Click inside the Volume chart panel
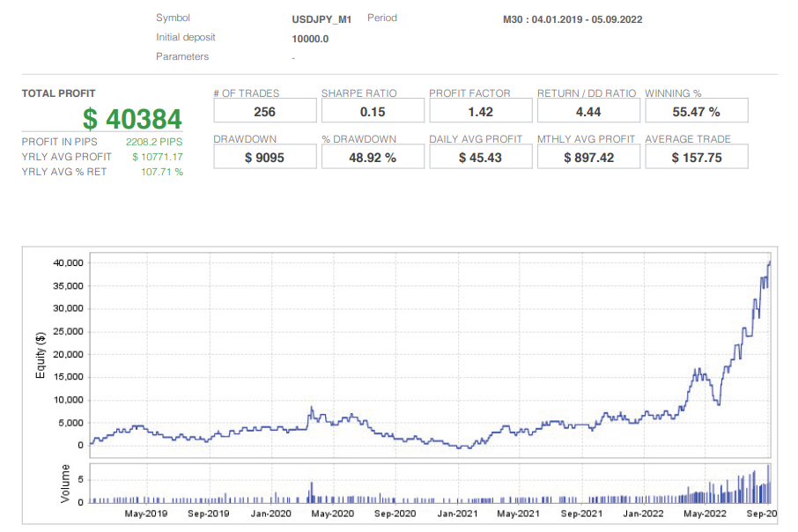The height and width of the screenshot is (532, 798). click(x=423, y=483)
